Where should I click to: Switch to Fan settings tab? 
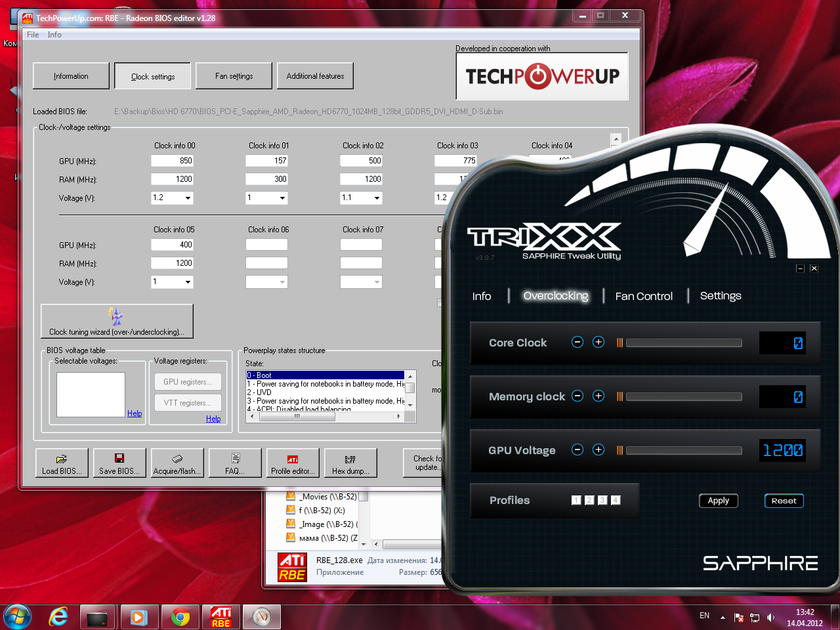pyautogui.click(x=234, y=76)
